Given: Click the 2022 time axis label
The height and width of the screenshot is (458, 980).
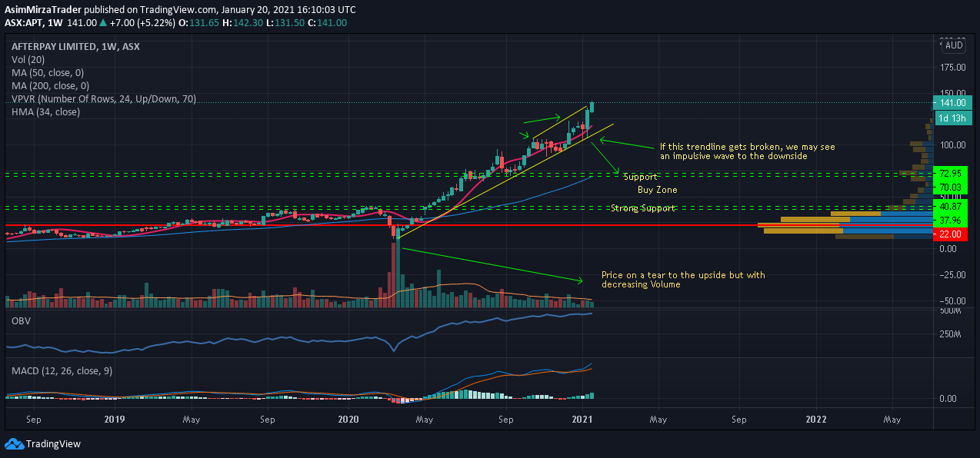Looking at the screenshot, I should point(815,420).
